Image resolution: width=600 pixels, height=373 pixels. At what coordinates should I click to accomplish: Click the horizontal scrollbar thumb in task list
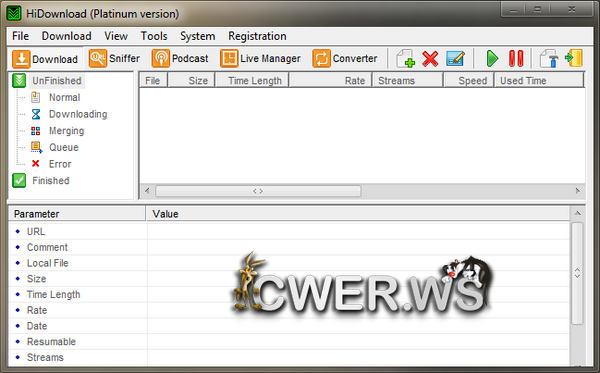click(x=258, y=191)
